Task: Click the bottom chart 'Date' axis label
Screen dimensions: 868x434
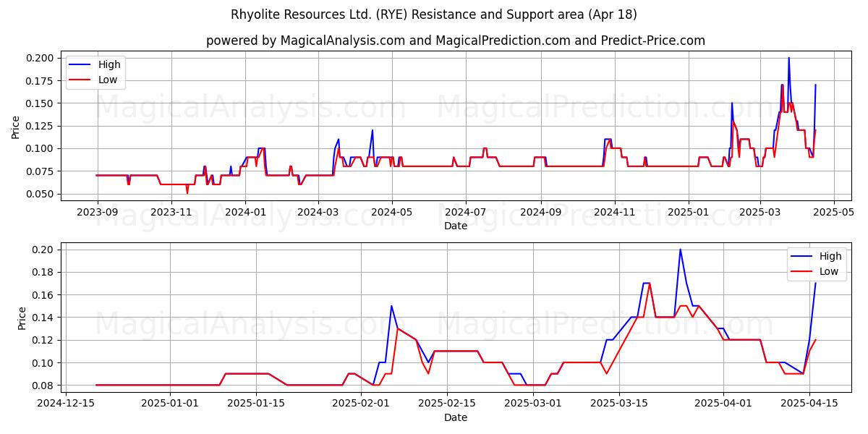Action: pyautogui.click(x=456, y=417)
